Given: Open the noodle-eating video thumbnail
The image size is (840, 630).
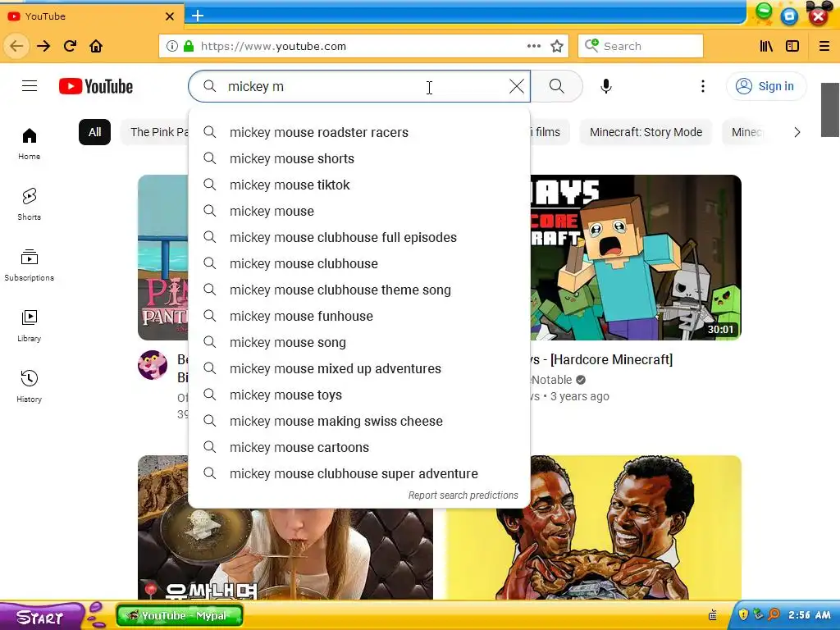Looking at the screenshot, I should 285,554.
